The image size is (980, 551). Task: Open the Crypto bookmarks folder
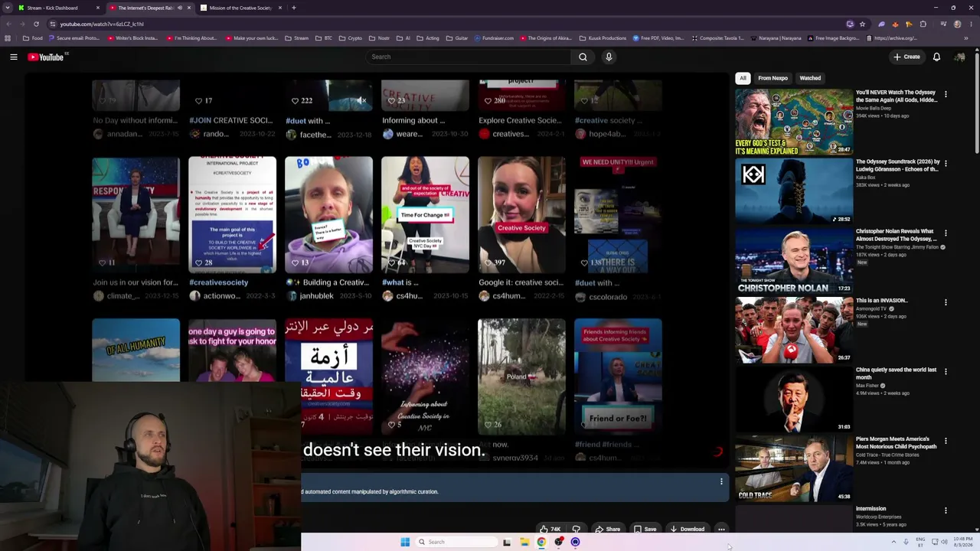(351, 38)
